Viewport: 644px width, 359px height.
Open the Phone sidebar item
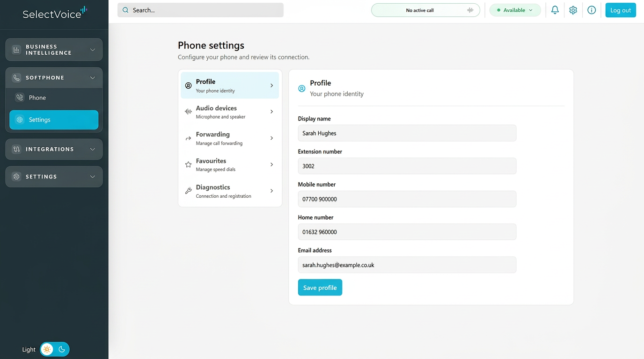(x=54, y=98)
